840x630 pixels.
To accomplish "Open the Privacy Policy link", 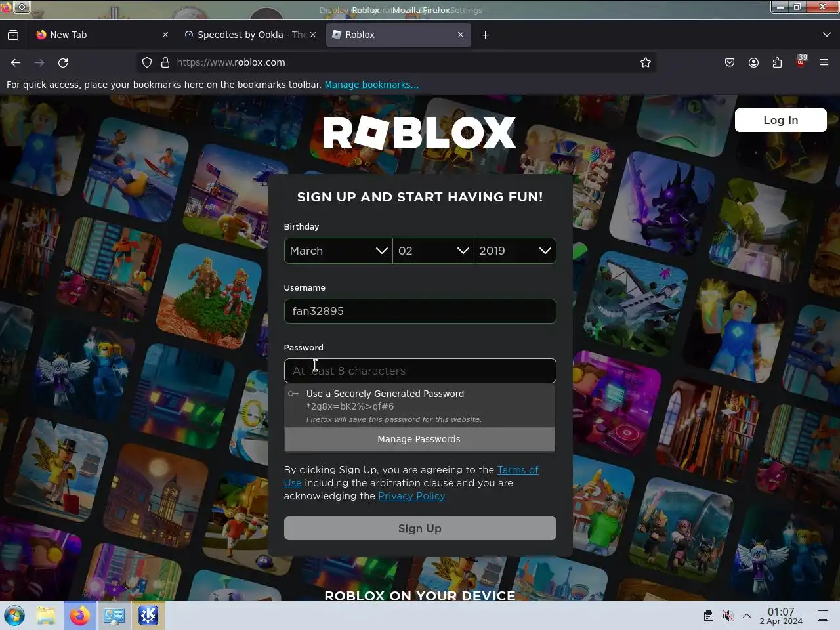I will coord(411,496).
